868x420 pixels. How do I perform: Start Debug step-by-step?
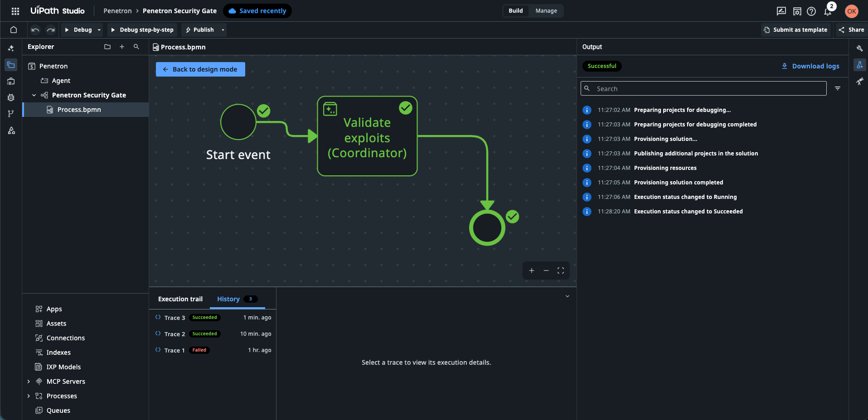click(x=142, y=30)
